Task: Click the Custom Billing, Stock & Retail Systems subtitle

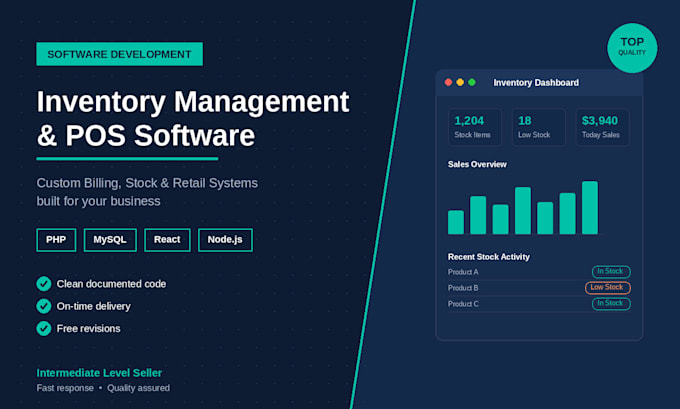Action: pyautogui.click(x=147, y=192)
